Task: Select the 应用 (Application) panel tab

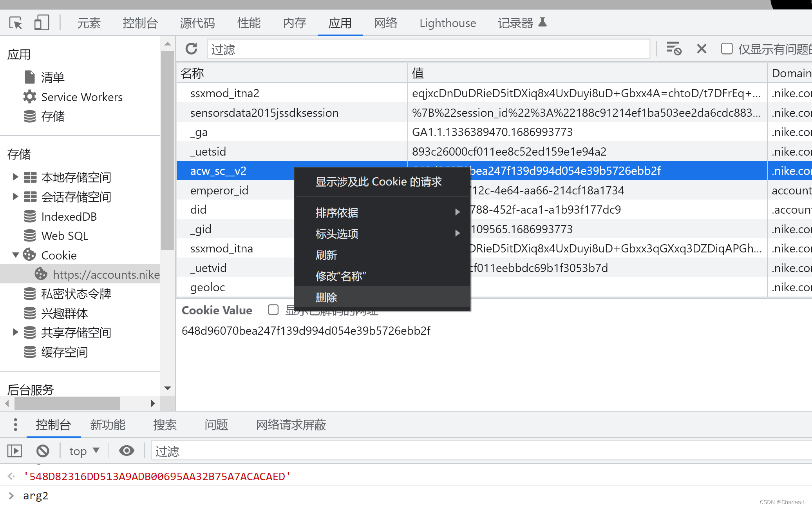Action: (340, 23)
